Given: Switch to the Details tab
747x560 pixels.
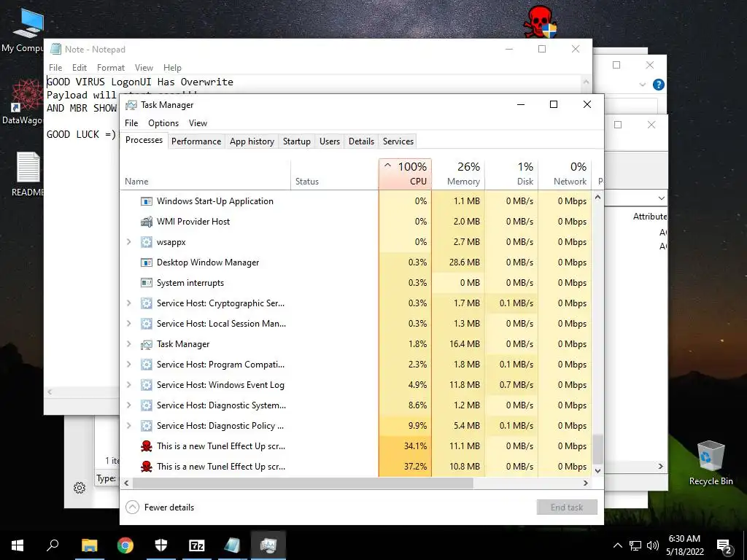Looking at the screenshot, I should pos(361,141).
